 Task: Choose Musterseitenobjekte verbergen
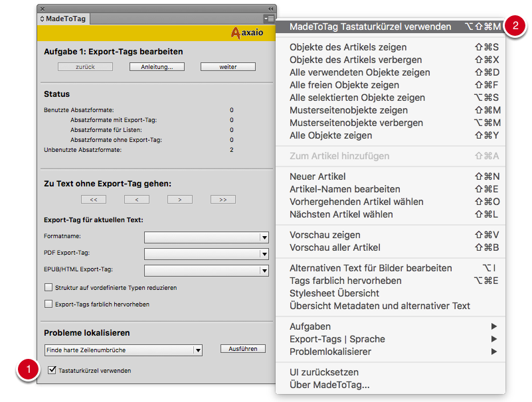pos(390,123)
